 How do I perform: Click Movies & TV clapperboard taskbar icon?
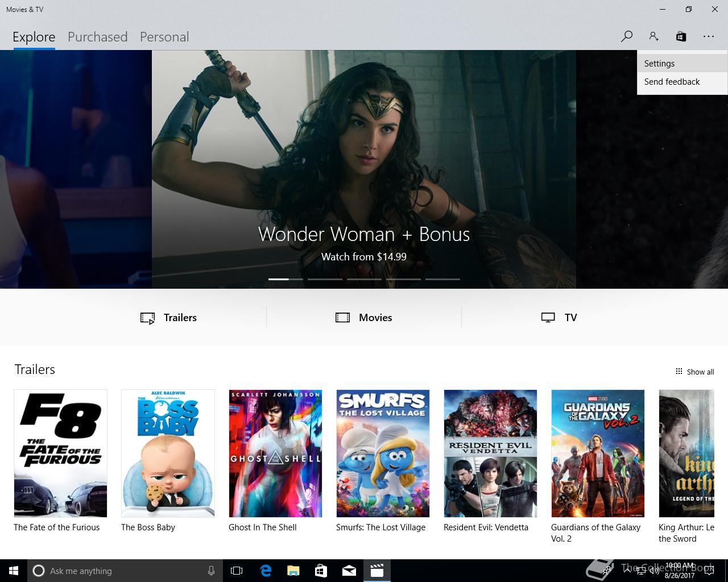pos(377,571)
